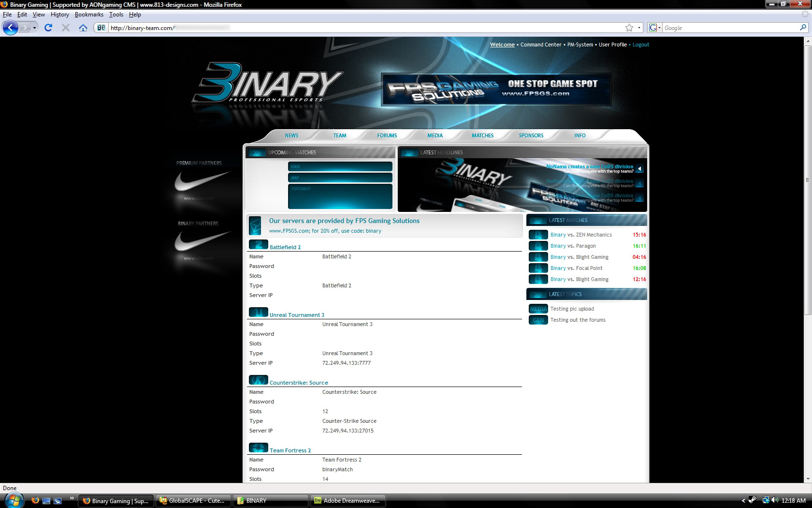812x508 pixels.
Task: Click the site identity icon in address bar
Action: pos(101,28)
